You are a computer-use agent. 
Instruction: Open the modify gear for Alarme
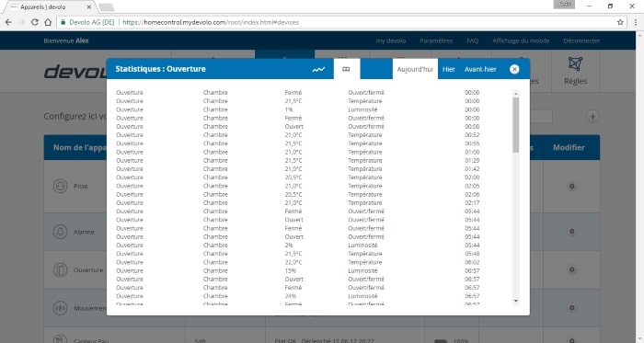[x=571, y=232]
